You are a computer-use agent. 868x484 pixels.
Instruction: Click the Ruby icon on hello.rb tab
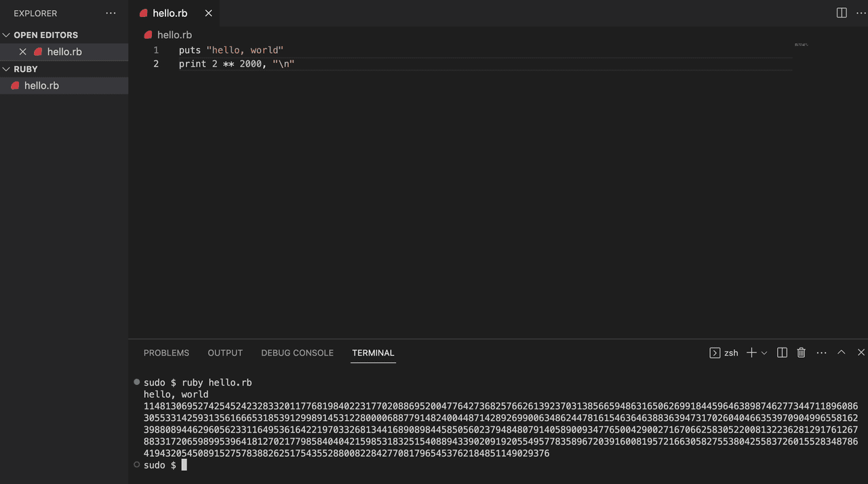(x=143, y=13)
